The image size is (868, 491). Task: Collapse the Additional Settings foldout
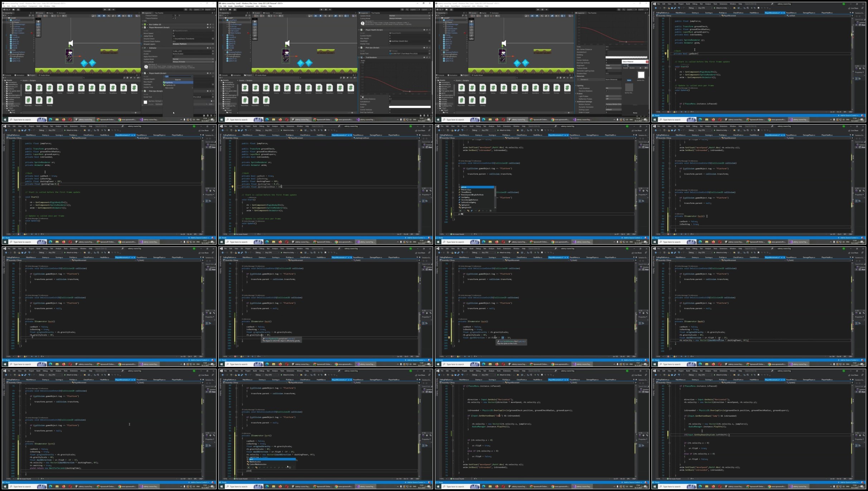pos(576,102)
